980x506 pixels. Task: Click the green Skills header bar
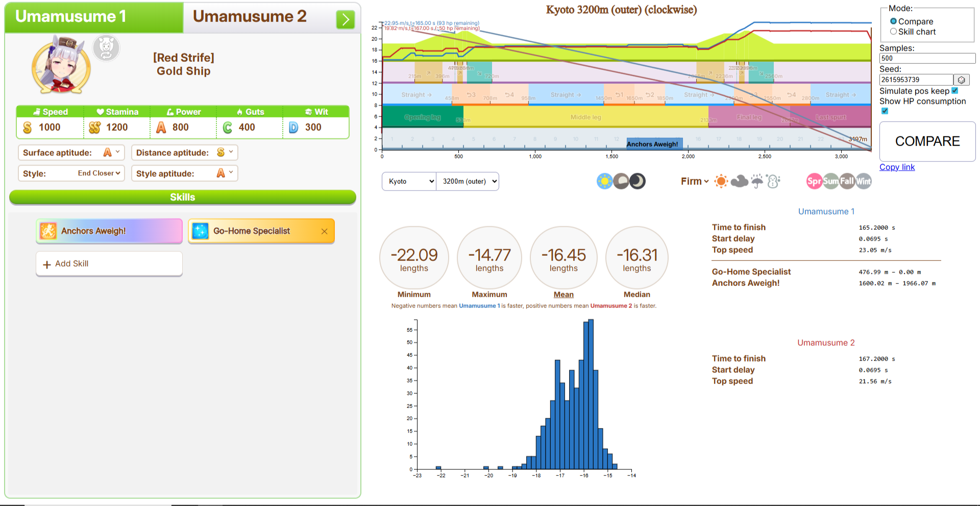click(x=183, y=197)
